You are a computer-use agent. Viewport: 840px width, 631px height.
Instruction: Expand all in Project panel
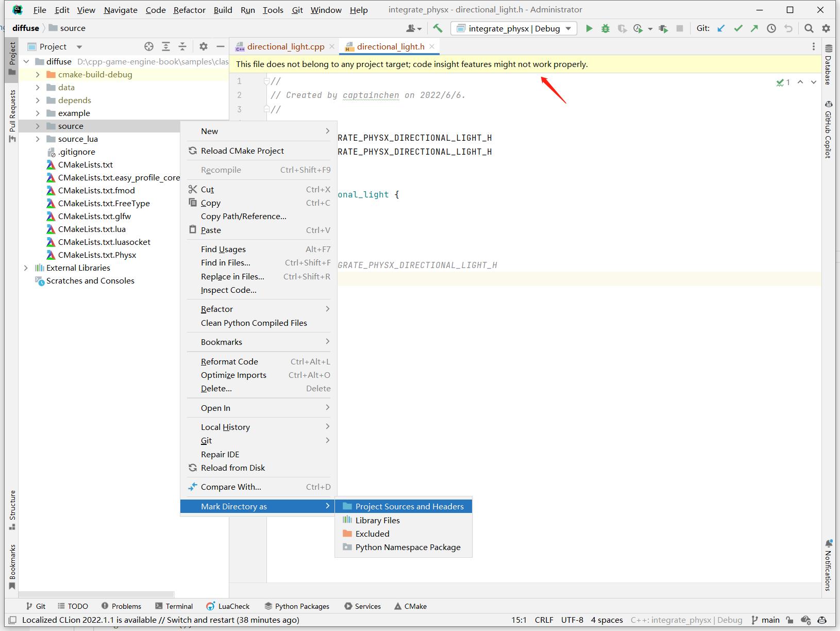[x=166, y=46]
